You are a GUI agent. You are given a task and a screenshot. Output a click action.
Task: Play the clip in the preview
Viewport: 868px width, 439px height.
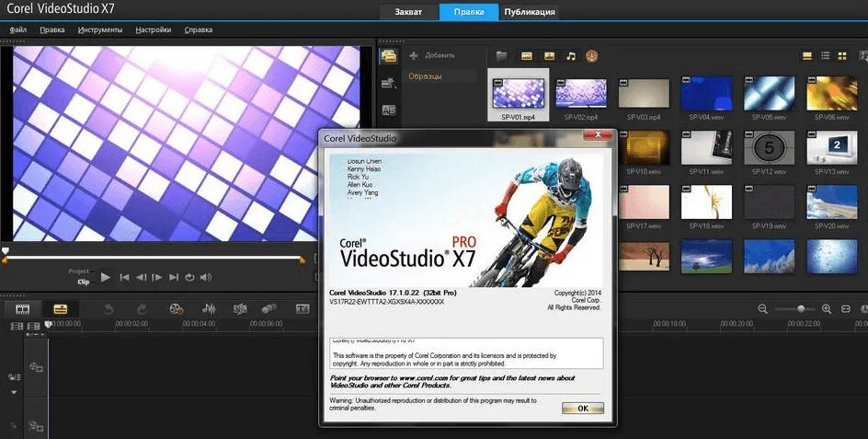point(106,277)
